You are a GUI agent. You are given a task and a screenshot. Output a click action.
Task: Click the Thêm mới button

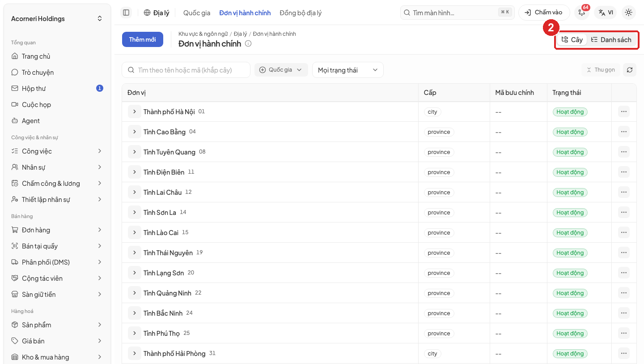pyautogui.click(x=143, y=39)
